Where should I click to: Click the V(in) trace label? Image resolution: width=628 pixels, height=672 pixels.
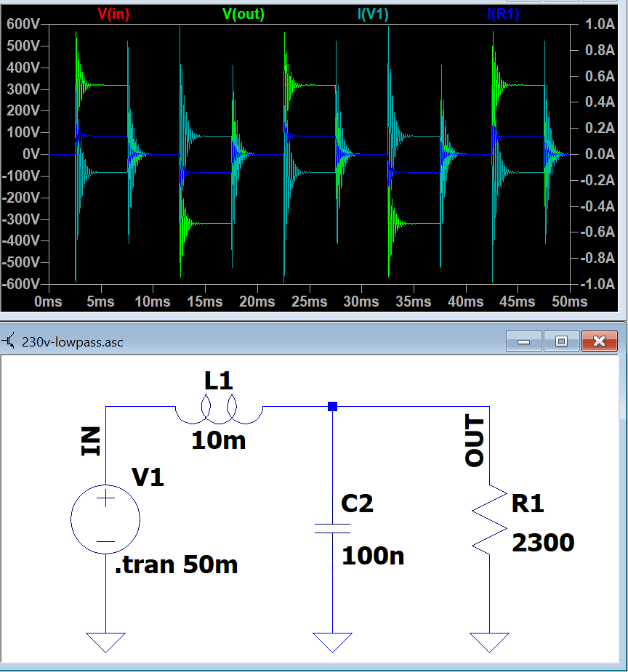pyautogui.click(x=113, y=14)
